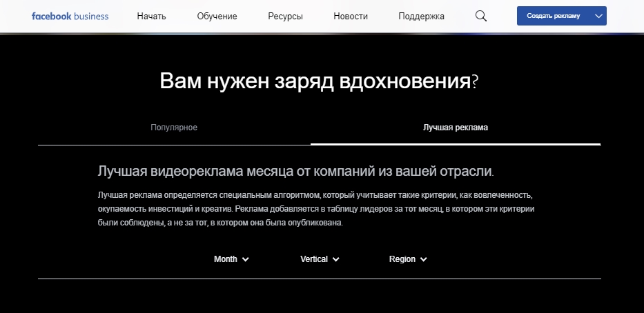Open the Ресурсы navigation item
Viewport: 644px width, 313px height.
pyautogui.click(x=285, y=16)
